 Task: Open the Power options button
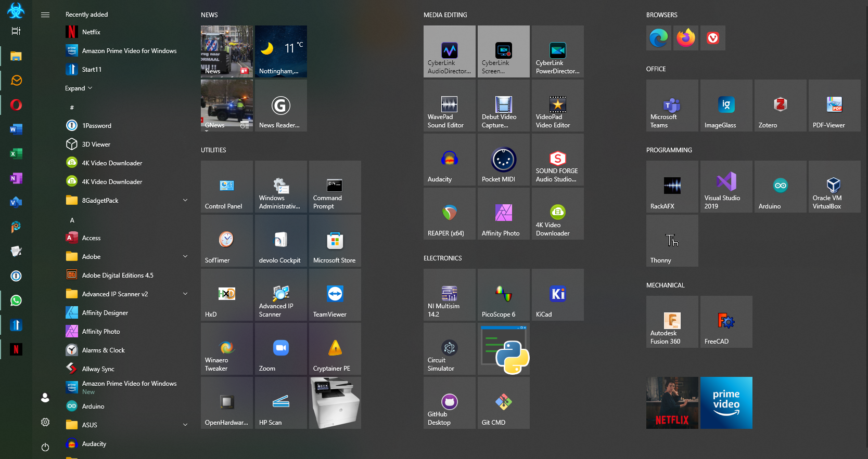[x=45, y=447]
